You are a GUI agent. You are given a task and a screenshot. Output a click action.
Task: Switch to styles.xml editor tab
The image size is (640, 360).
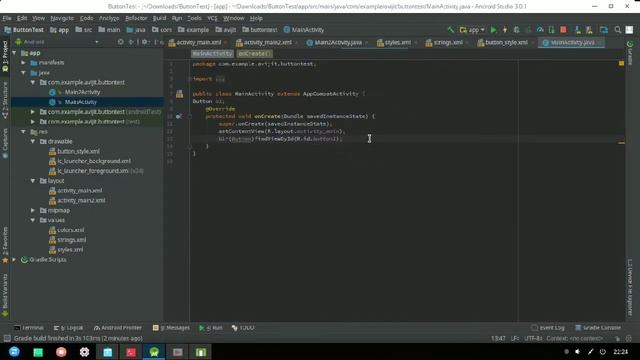click(397, 42)
